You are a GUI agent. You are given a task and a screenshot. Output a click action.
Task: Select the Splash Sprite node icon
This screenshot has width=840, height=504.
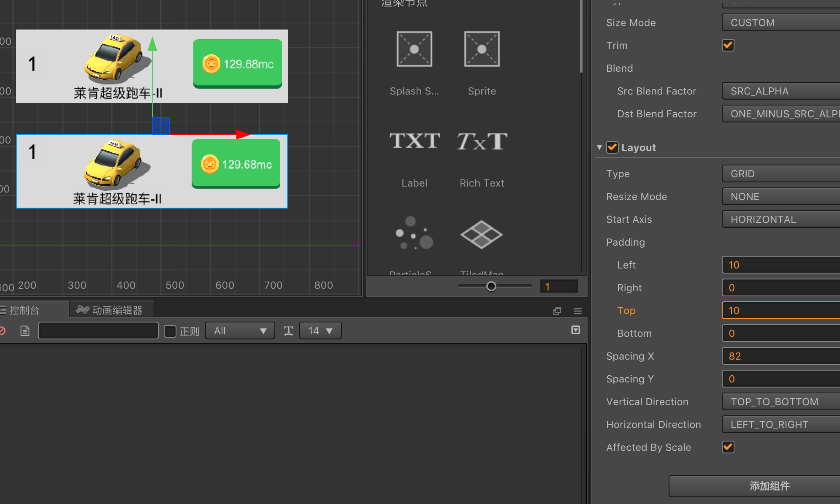tap(414, 49)
